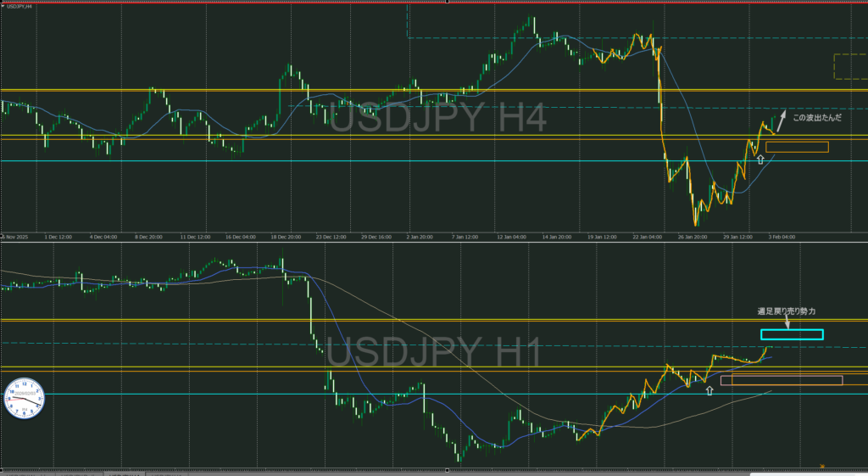The image size is (868, 476).
Task: Open the chart menu triangle beside USDJPY,H4
Action: (3, 7)
